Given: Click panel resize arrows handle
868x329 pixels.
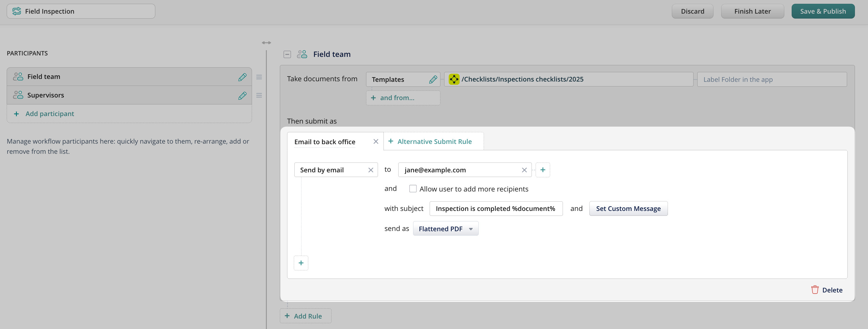Looking at the screenshot, I should coord(266,43).
